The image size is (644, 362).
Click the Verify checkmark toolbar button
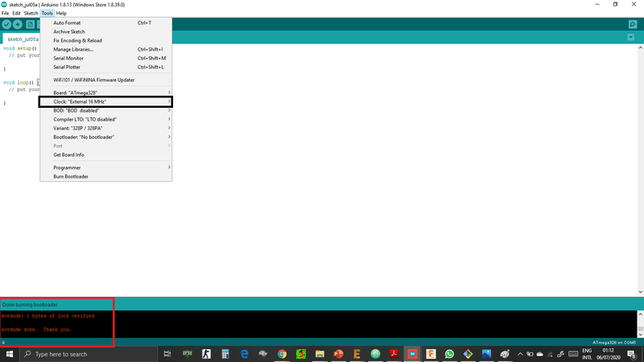[x=6, y=25]
